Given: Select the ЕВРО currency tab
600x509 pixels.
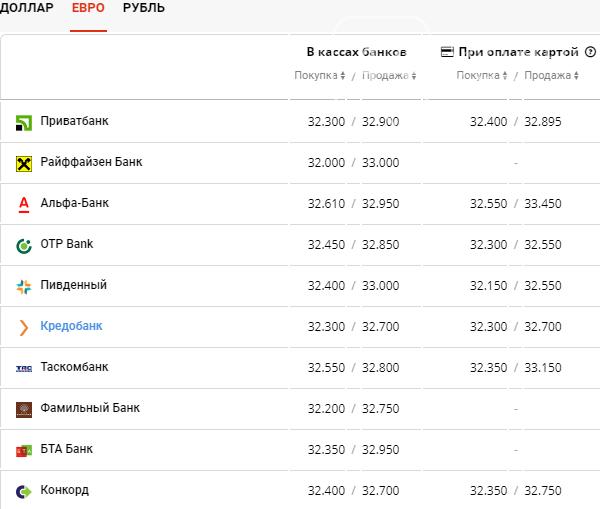Looking at the screenshot, I should (88, 8).
